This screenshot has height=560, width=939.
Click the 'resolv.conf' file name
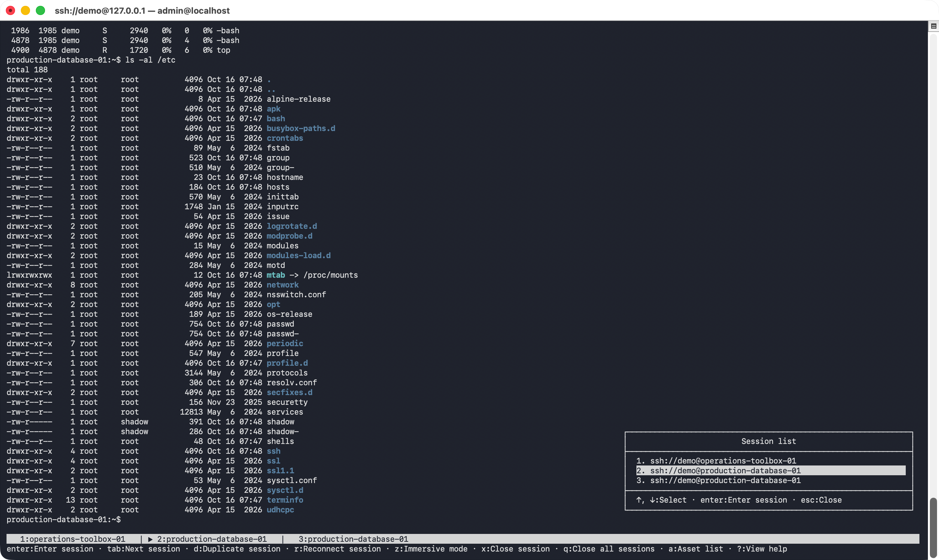click(x=292, y=383)
